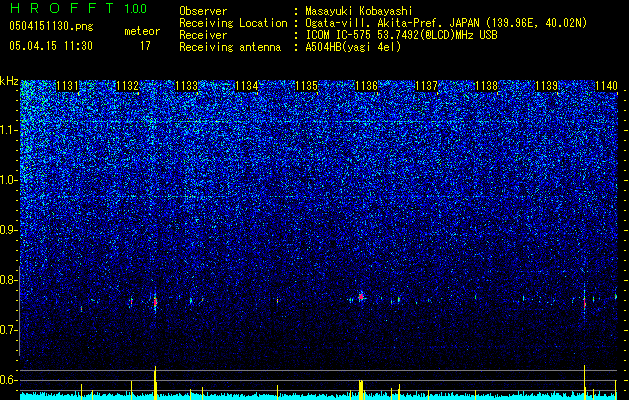Click the 1138 time marker
The width and height of the screenshot is (629, 400).
(486, 86)
